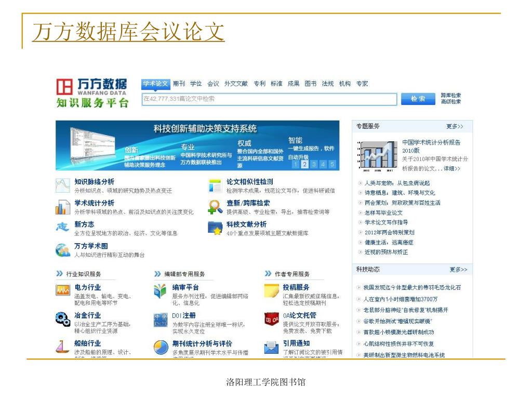Image resolution: width=532 pixels, height=399 pixels.
Task: Click the Wanfang Data logo
Action: tap(92, 94)
